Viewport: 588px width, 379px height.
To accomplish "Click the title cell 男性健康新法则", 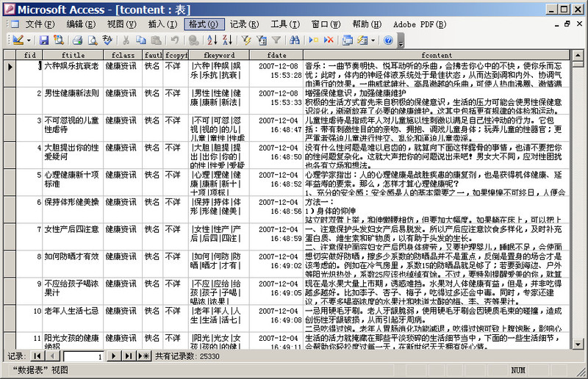I will (x=73, y=101).
